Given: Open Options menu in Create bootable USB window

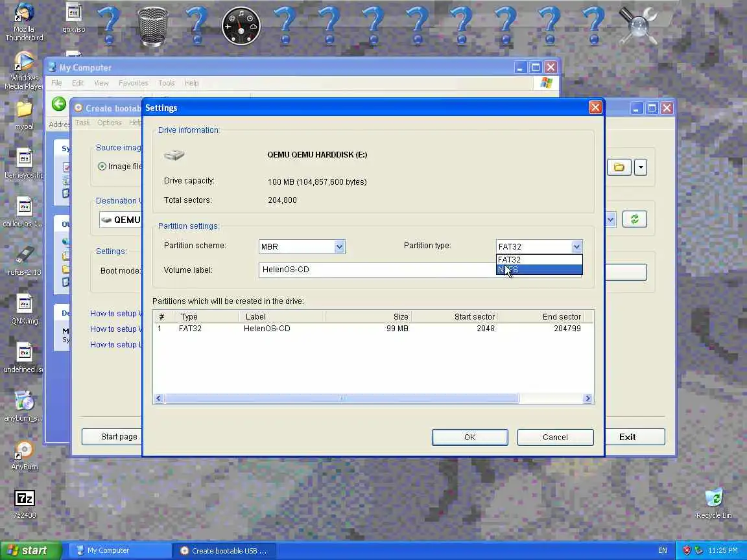Looking at the screenshot, I should point(109,122).
